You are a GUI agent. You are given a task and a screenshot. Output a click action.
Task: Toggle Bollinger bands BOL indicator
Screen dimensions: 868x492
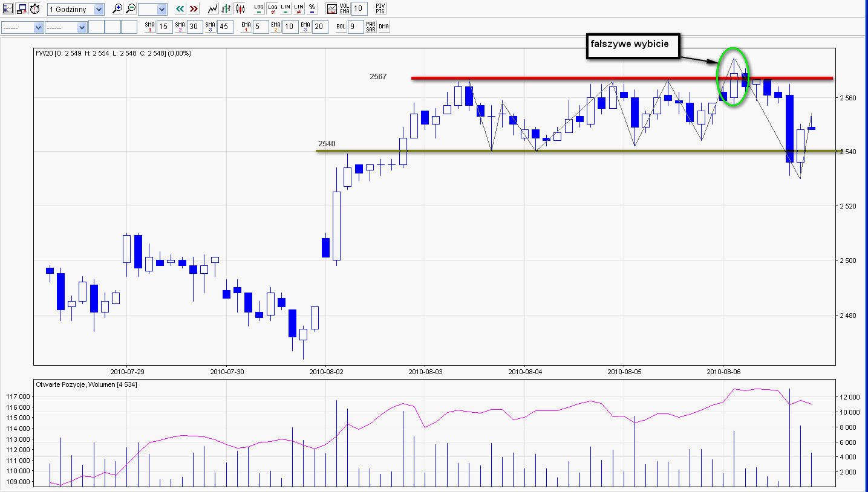pos(341,27)
